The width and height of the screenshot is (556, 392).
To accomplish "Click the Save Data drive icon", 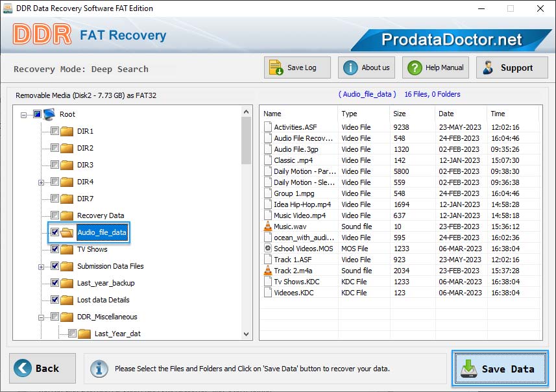I will click(x=469, y=369).
